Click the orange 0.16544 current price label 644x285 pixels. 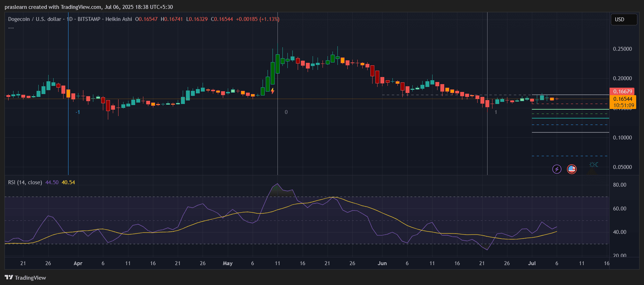tap(623, 99)
